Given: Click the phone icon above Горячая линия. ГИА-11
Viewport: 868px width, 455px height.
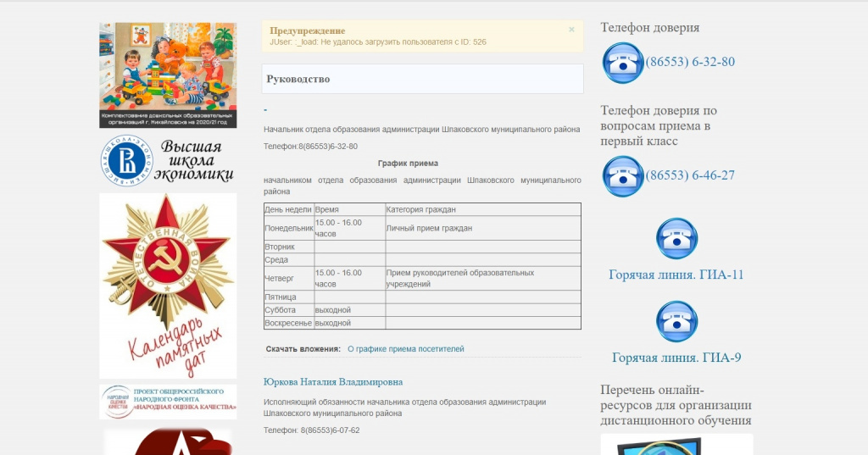Looking at the screenshot, I should (676, 239).
